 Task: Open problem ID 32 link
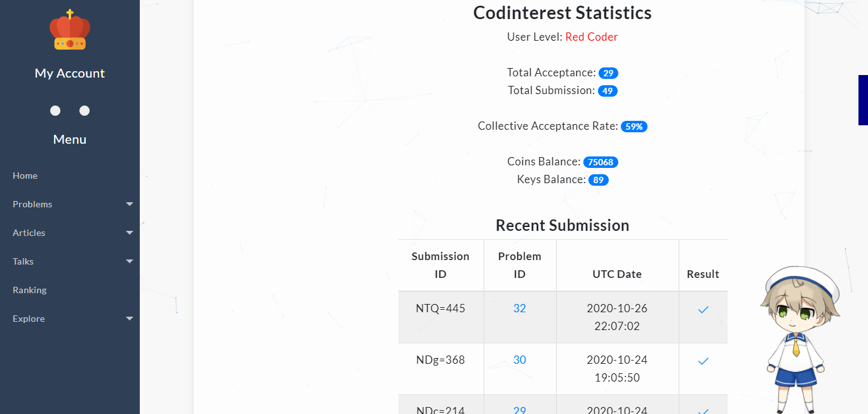pyautogui.click(x=520, y=308)
